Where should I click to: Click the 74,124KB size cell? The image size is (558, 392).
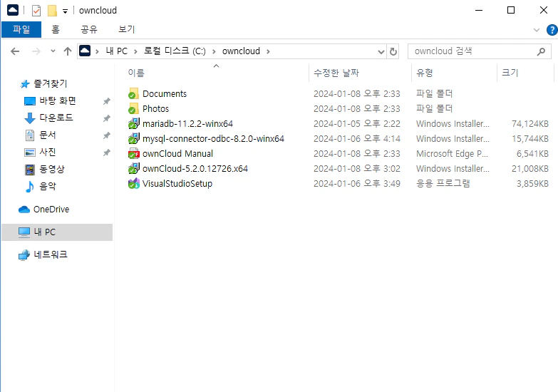530,123
